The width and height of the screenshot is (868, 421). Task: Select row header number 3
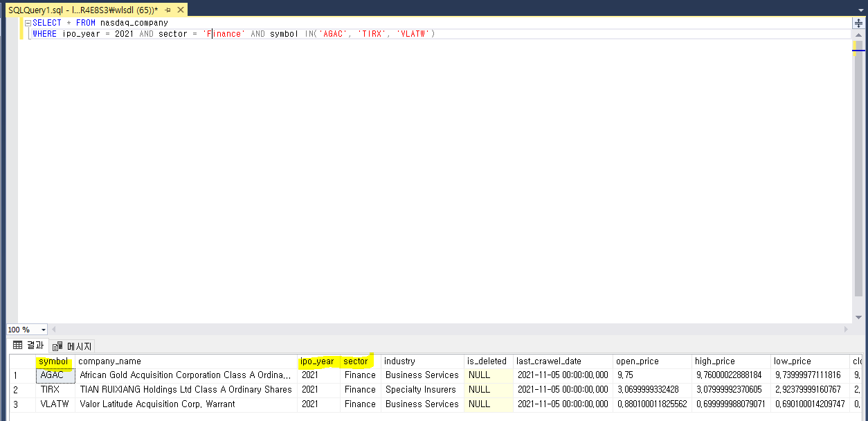tap(22, 404)
